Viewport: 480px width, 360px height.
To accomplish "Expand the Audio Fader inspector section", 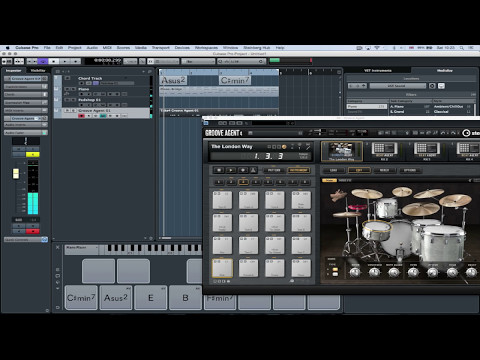I will 26,132.
